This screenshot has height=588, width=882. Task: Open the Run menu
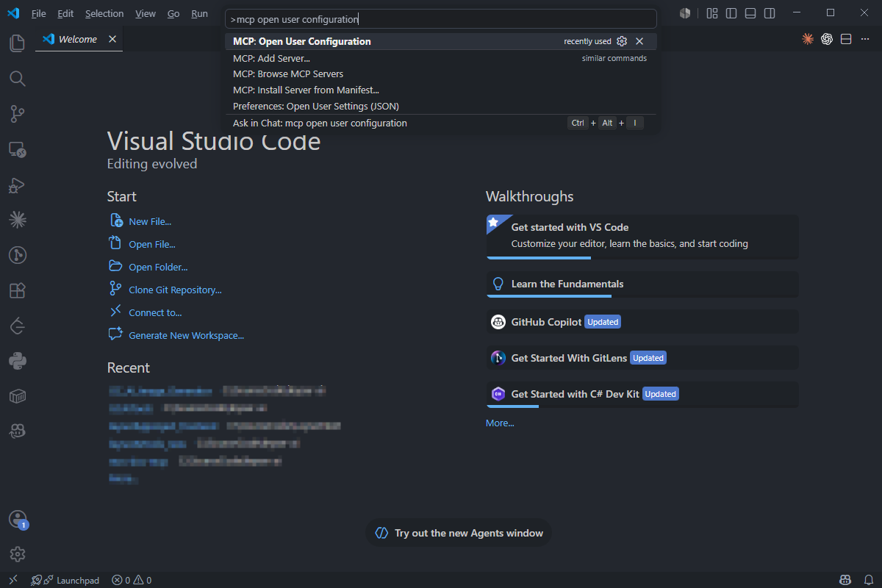(x=199, y=13)
